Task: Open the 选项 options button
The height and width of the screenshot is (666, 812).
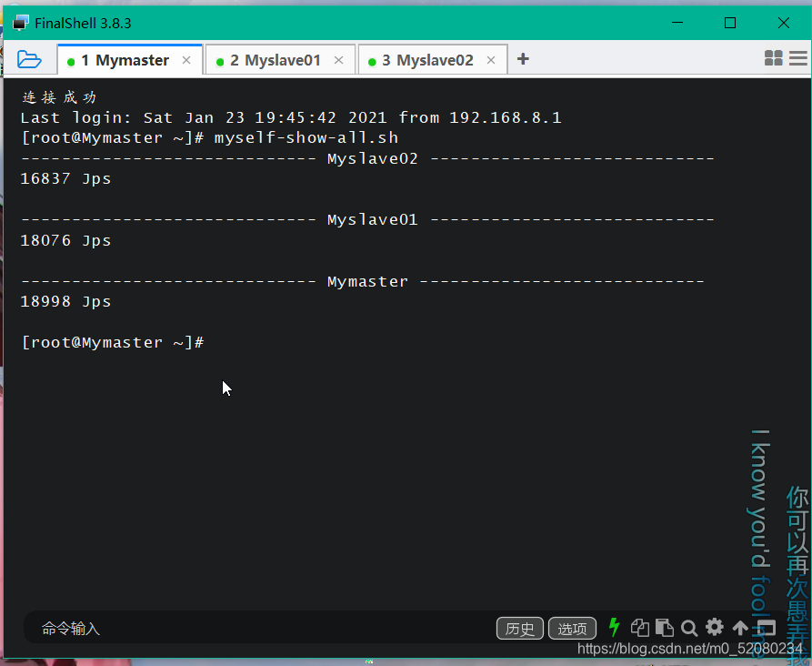Action: tap(572, 629)
